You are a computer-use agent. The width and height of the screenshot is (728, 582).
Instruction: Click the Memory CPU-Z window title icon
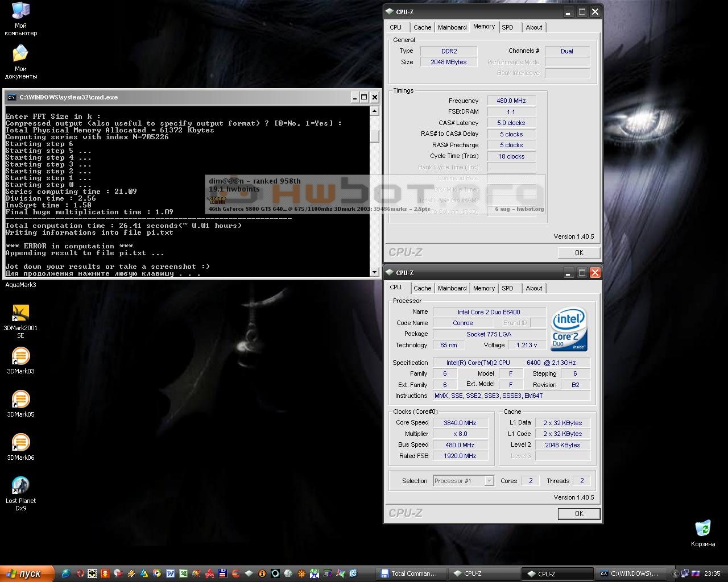click(389, 11)
